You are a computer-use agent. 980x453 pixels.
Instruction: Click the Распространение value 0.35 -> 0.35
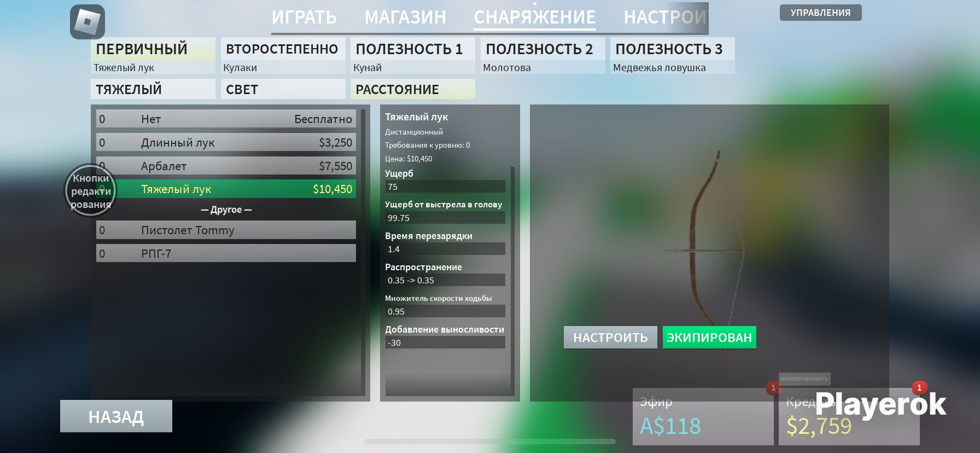click(445, 280)
